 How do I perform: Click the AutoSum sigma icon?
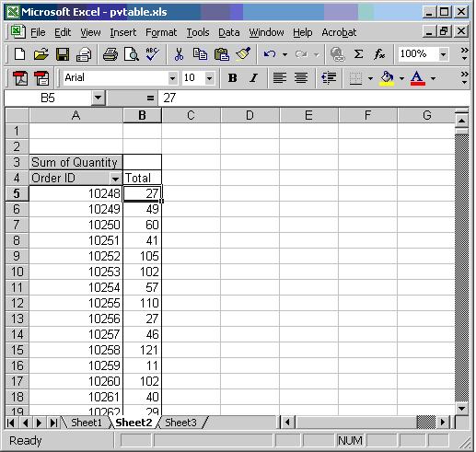pyautogui.click(x=358, y=54)
